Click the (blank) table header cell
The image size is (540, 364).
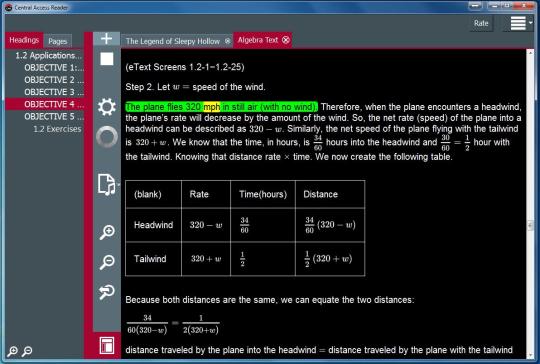(154, 194)
